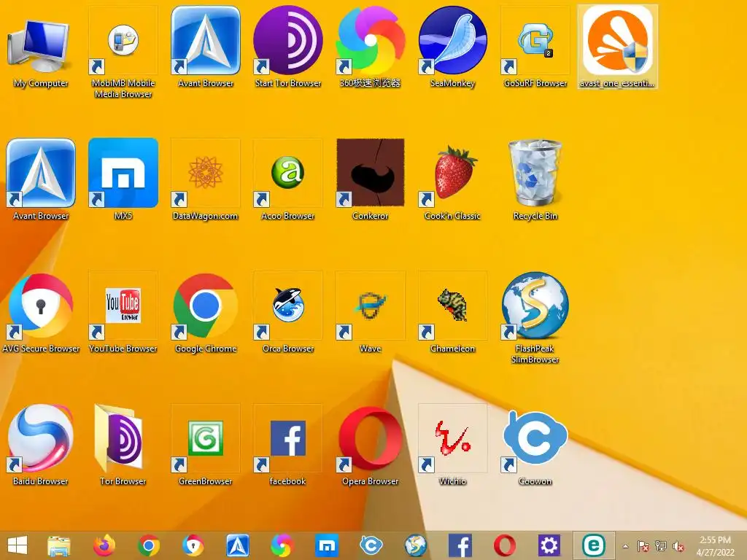Click network status tray icon

coord(661,547)
